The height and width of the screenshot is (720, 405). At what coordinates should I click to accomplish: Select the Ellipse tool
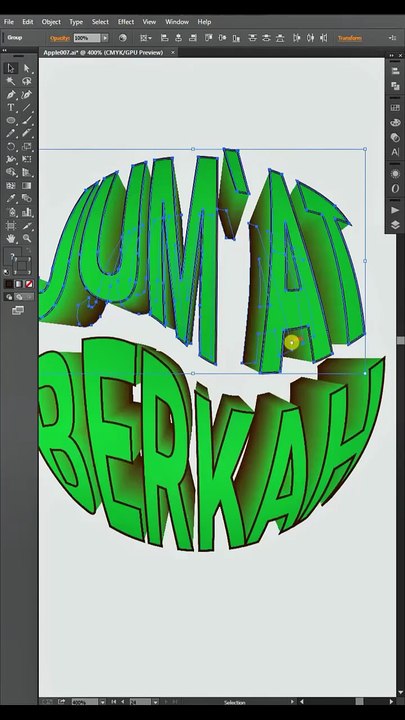(11, 120)
